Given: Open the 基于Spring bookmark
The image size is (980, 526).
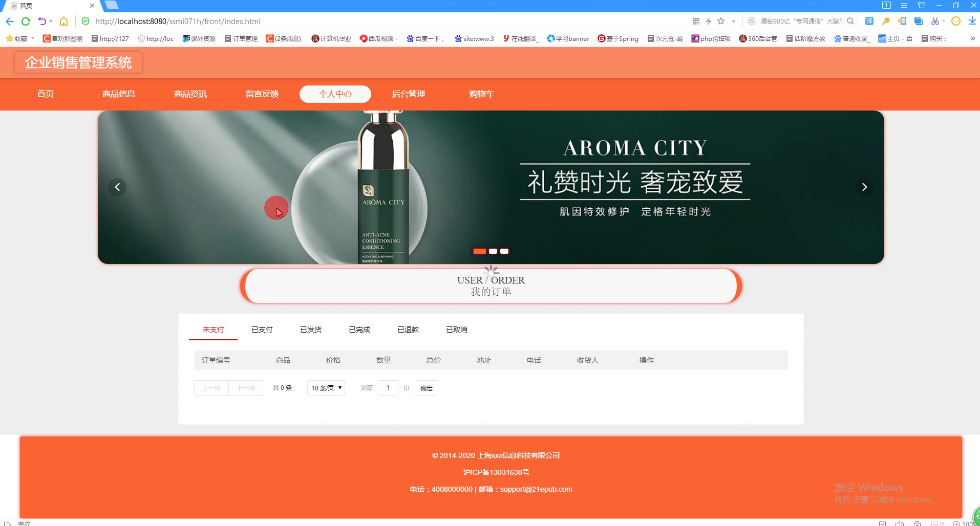Looking at the screenshot, I should 618,38.
